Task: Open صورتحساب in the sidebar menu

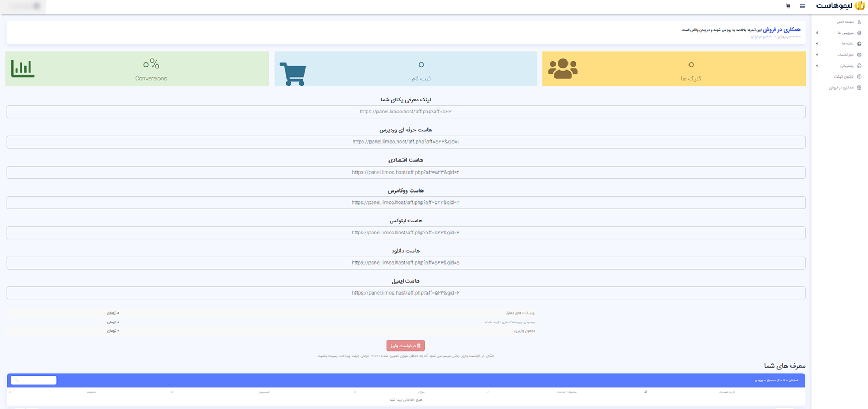Action: [845, 55]
